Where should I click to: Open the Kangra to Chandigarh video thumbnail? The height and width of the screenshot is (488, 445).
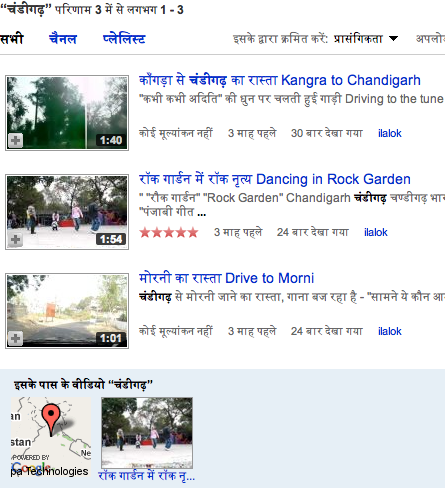click(x=67, y=113)
